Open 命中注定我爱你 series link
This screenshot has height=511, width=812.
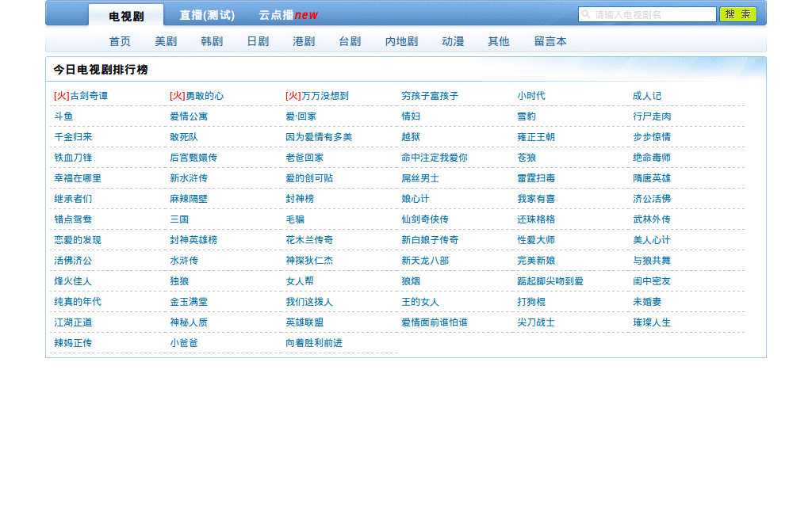435,158
